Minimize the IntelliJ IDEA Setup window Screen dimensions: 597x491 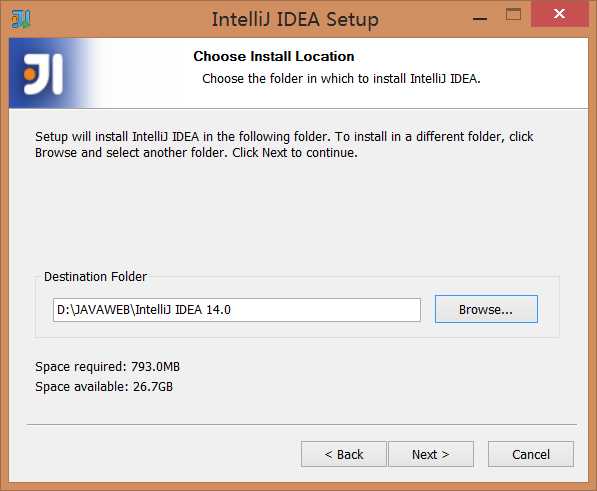(480, 18)
